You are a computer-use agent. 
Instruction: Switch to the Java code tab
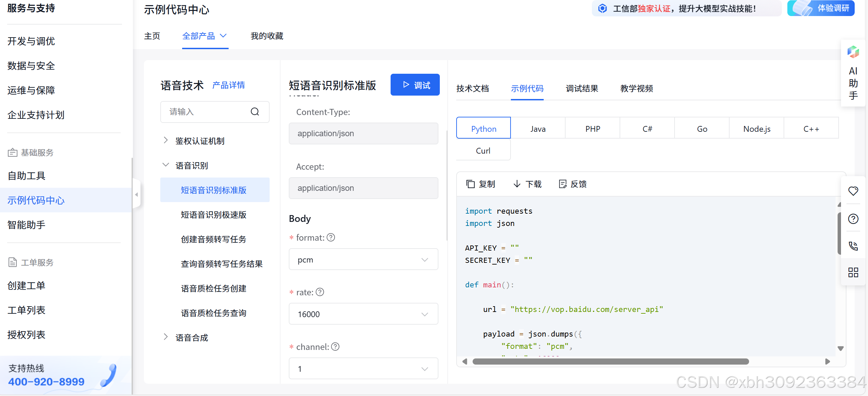538,129
